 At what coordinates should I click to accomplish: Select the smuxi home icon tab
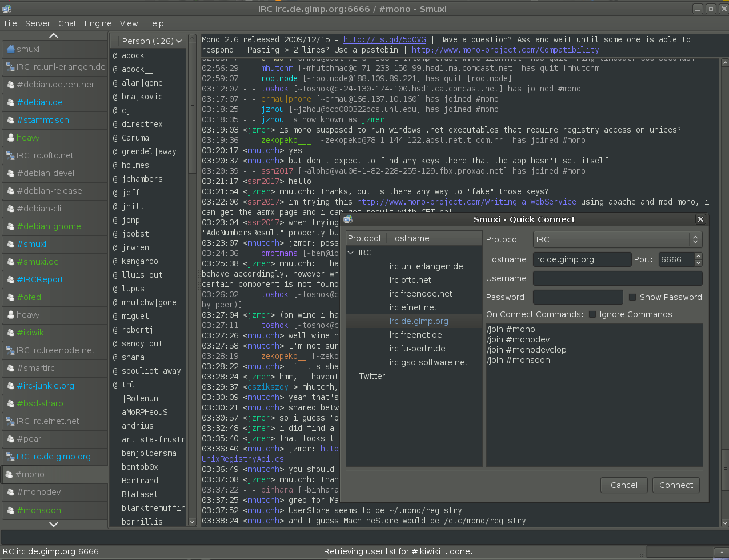(x=10, y=49)
